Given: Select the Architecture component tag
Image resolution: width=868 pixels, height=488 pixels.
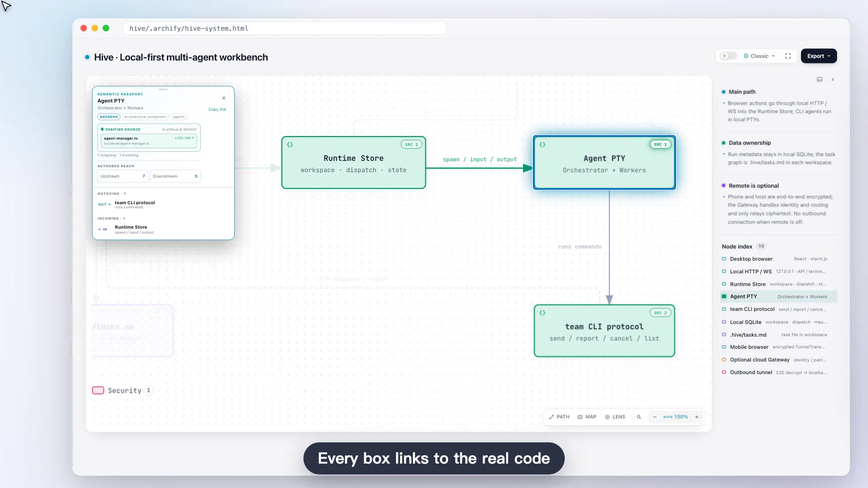Looking at the screenshot, I should pos(145,117).
